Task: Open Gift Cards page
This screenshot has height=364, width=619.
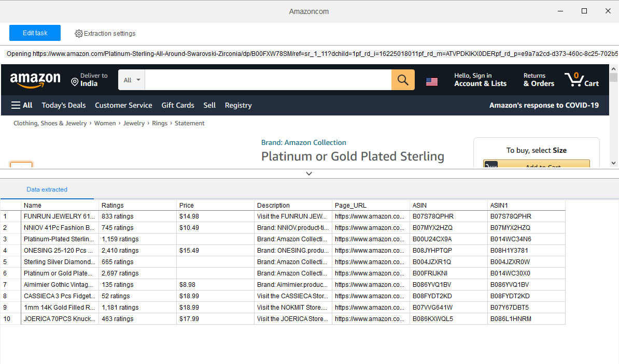Action: 178,105
